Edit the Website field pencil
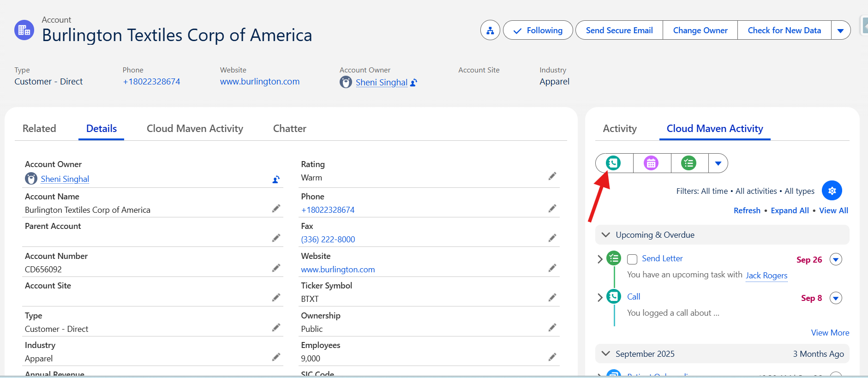 coord(552,268)
